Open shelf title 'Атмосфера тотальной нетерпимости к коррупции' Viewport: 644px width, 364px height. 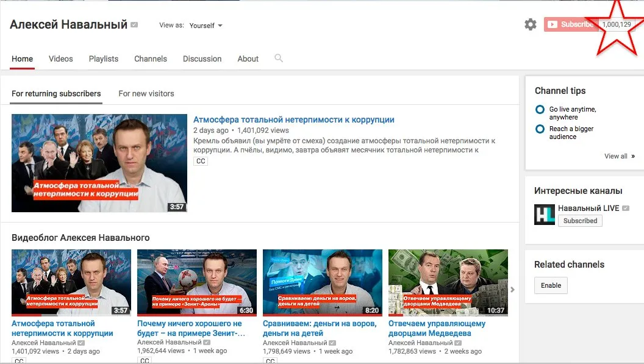[x=62, y=328]
